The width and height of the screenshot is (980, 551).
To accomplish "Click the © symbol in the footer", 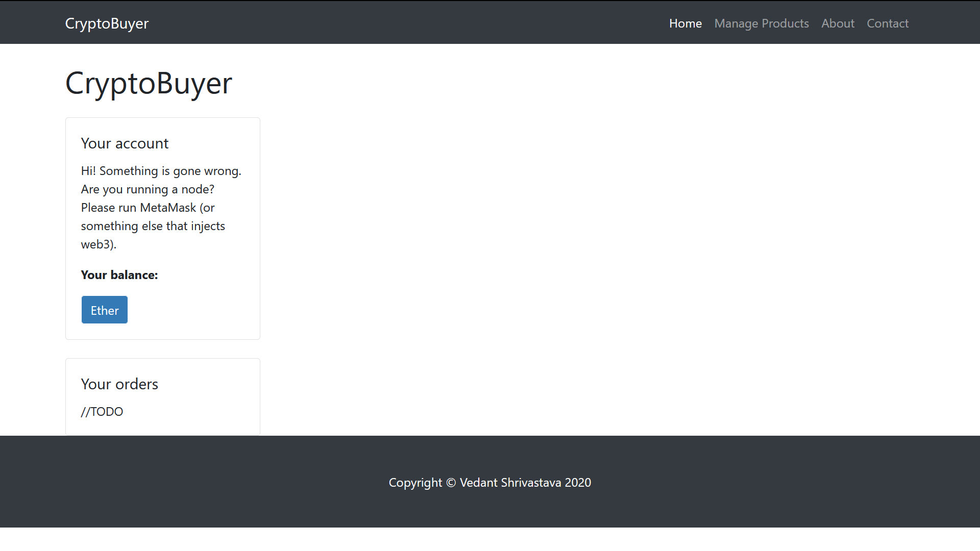I will click(x=451, y=483).
